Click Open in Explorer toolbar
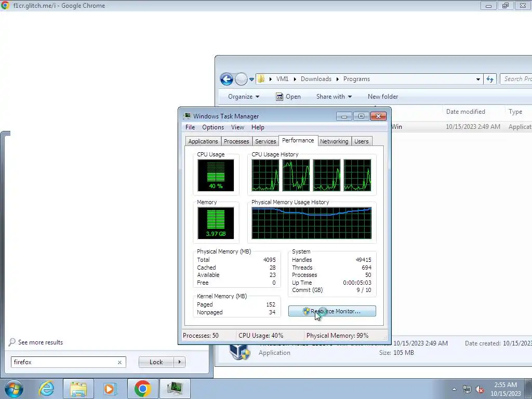 [x=288, y=97]
